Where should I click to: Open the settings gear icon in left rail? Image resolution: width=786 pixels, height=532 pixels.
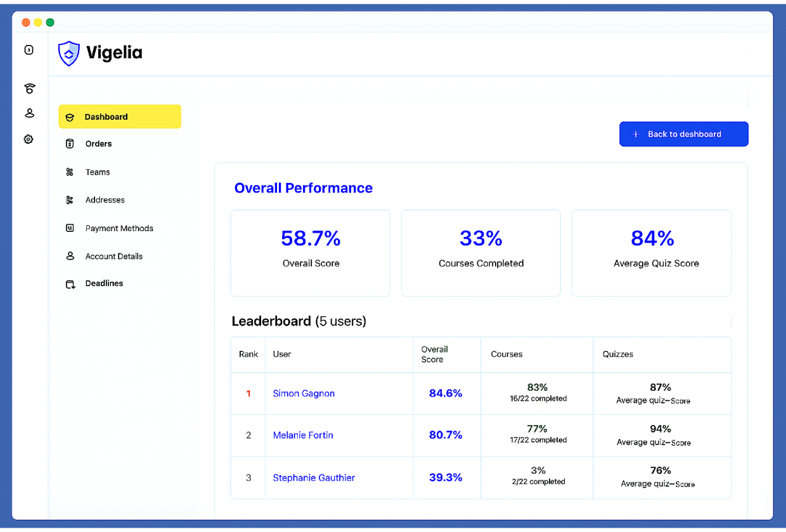point(29,139)
